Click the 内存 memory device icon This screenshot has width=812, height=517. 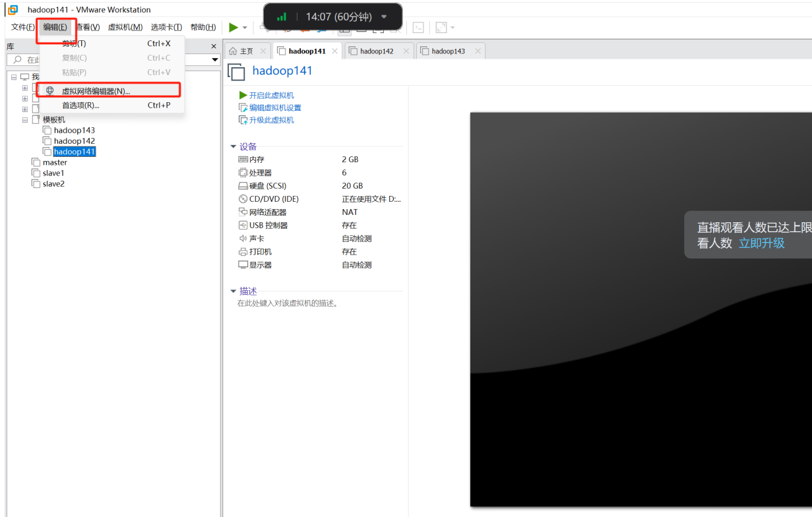pyautogui.click(x=243, y=160)
